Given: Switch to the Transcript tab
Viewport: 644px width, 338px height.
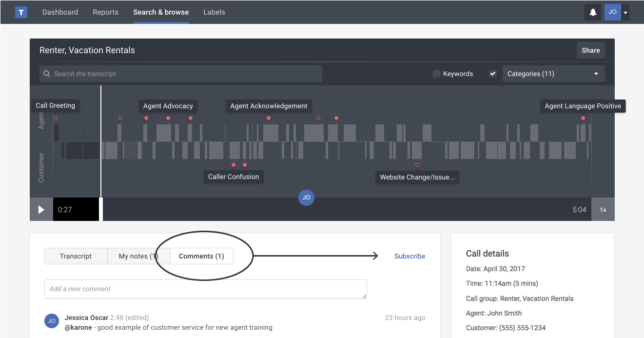Looking at the screenshot, I should coord(76,256).
